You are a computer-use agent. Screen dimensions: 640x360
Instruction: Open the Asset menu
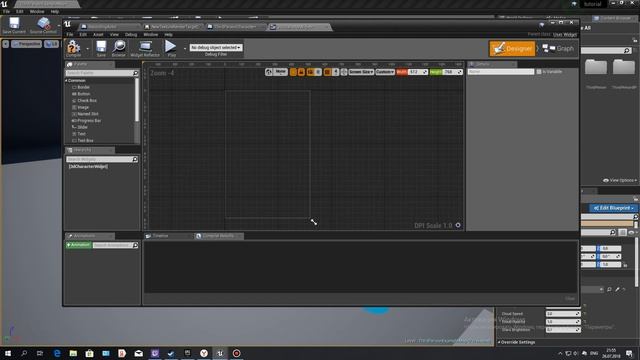98,35
